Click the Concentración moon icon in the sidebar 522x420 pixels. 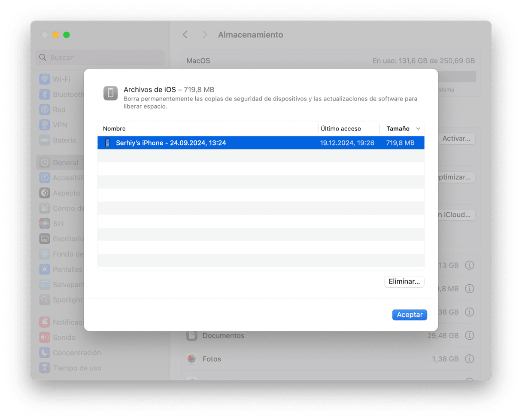coord(45,353)
